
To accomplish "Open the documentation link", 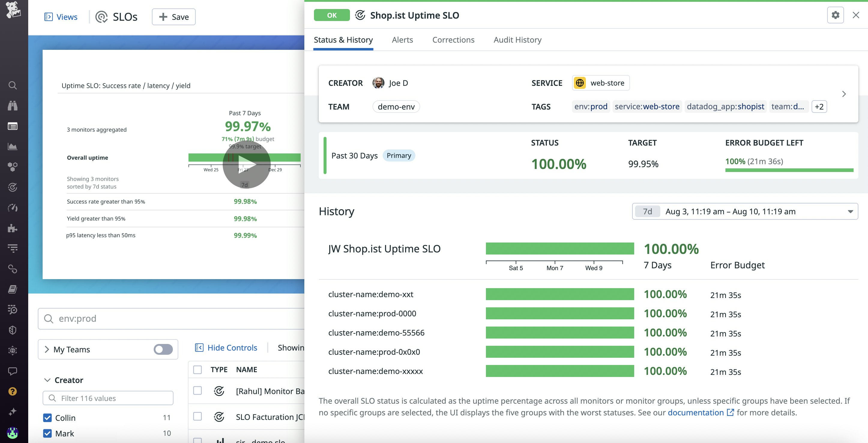I will (695, 412).
